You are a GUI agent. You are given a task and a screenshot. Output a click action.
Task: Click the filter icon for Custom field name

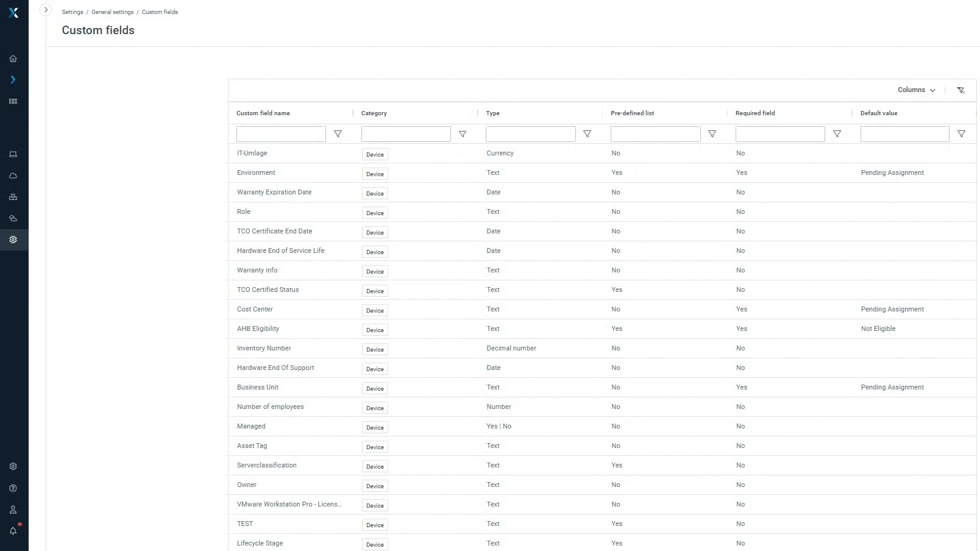(338, 134)
